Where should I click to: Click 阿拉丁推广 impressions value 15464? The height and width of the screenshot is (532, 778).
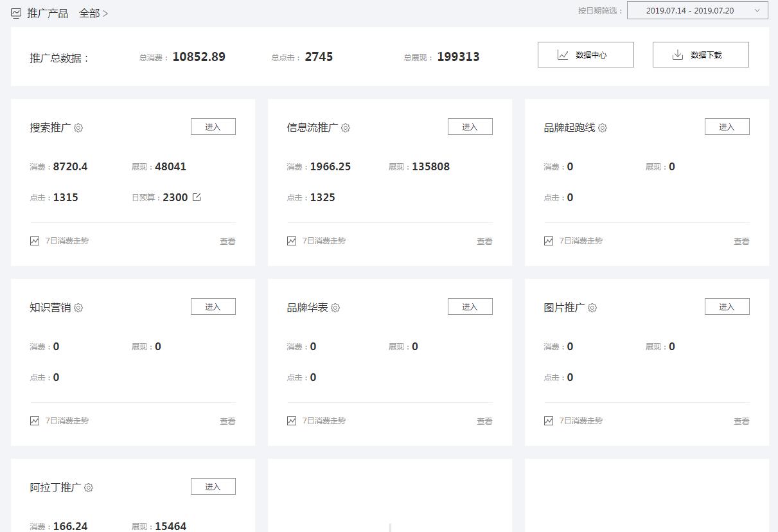pyautogui.click(x=170, y=526)
